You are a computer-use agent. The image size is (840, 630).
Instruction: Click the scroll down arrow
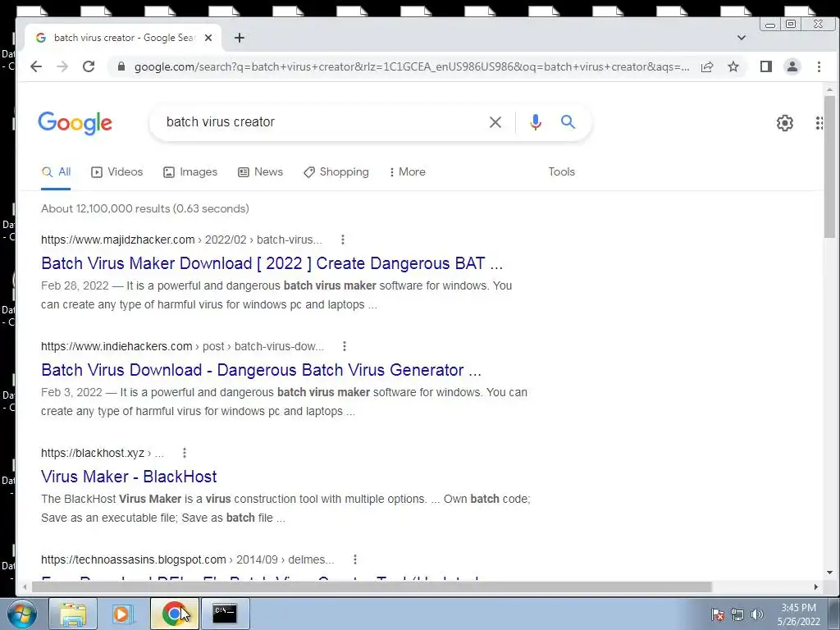tap(829, 572)
